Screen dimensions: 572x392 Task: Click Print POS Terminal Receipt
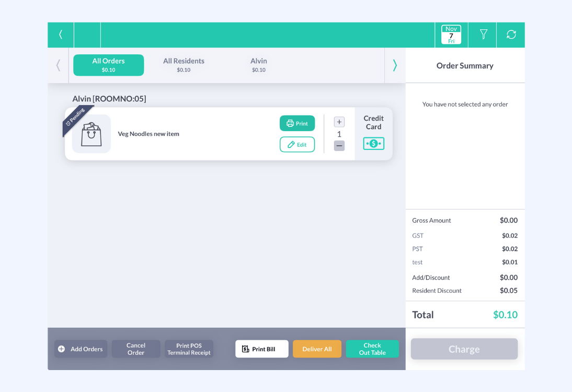tap(189, 349)
